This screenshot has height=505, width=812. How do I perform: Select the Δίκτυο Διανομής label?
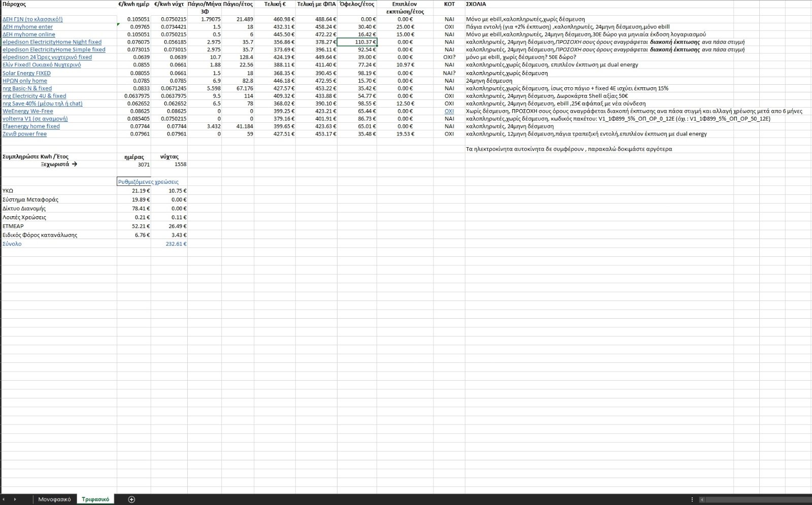pyautogui.click(x=58, y=209)
